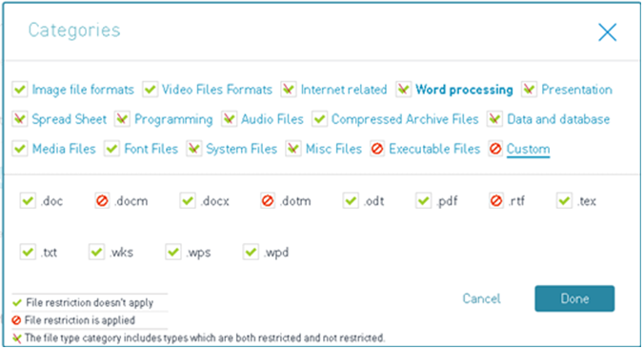Click the mixed-state icon beside Spread Sheet
This screenshot has width=644, height=349.
(20, 119)
